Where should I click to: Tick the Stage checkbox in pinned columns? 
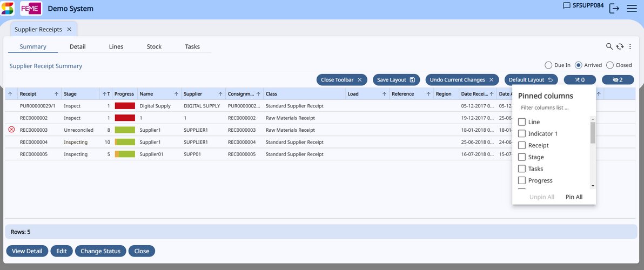click(x=522, y=157)
